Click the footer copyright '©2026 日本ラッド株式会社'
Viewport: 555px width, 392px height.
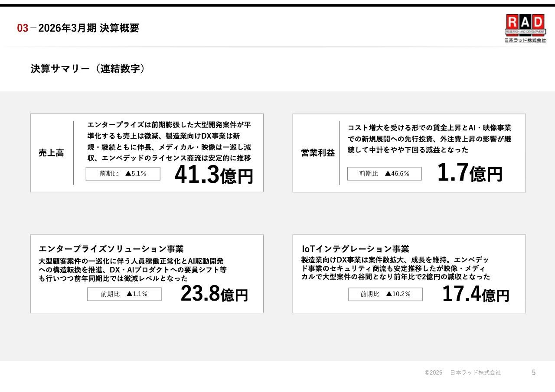(463, 373)
